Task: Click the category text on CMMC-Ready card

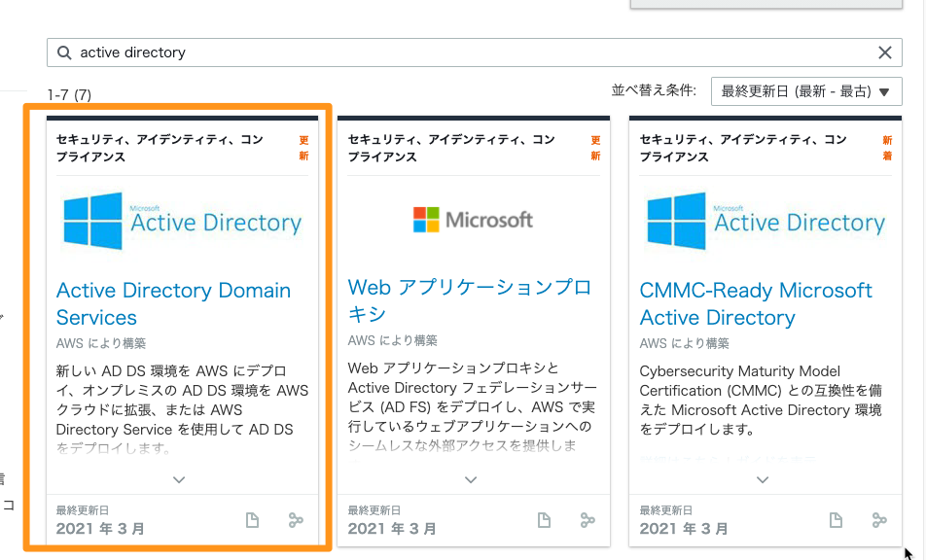Action: pos(743,148)
